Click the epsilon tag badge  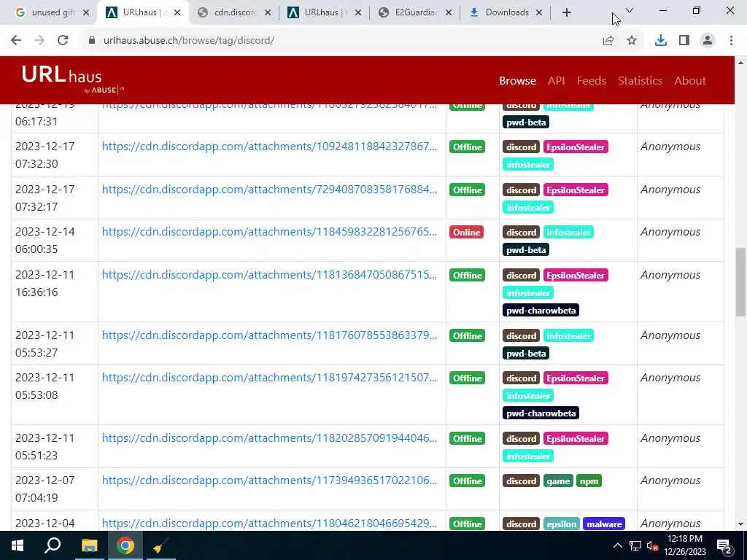tap(561, 524)
